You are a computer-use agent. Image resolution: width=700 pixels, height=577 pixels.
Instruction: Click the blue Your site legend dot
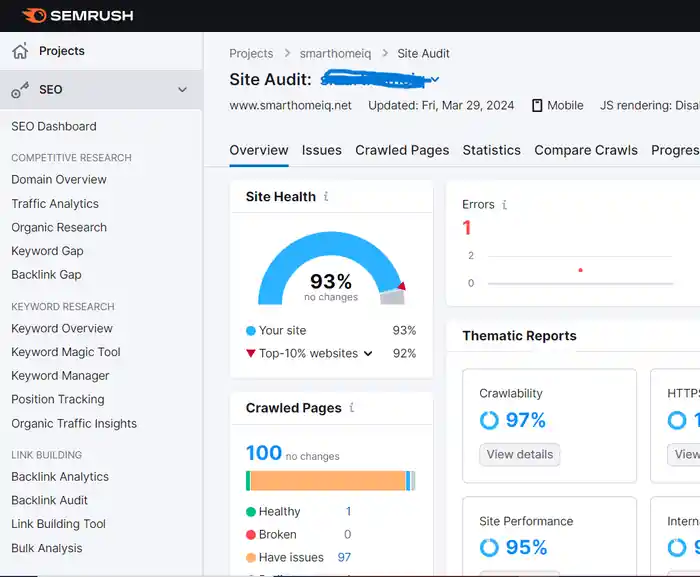tap(251, 330)
